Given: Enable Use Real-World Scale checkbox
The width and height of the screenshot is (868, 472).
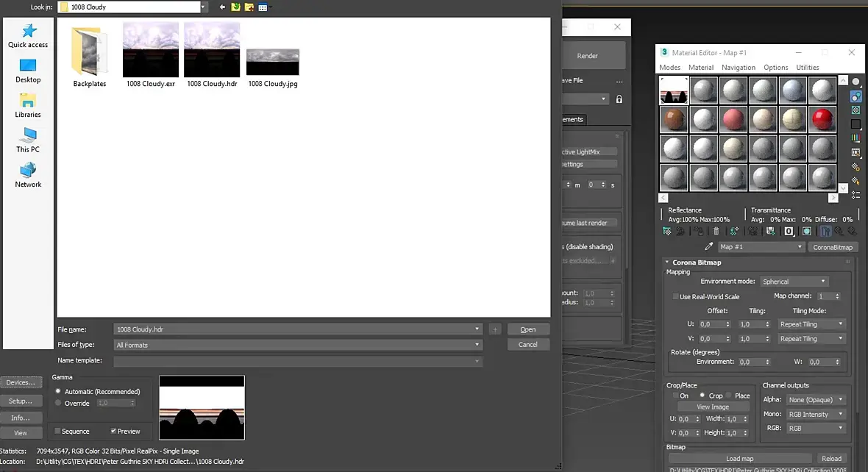Looking at the screenshot, I should pyautogui.click(x=675, y=296).
